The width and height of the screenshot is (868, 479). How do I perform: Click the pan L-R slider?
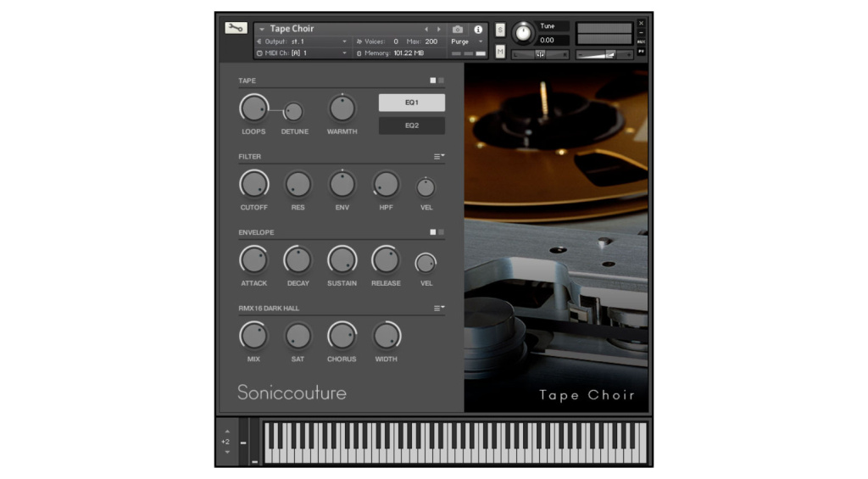pos(540,54)
